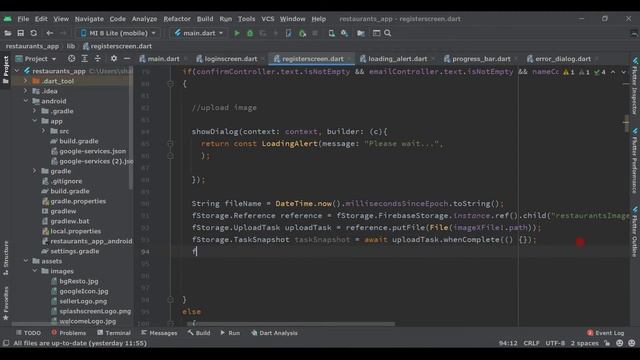Click the Search Everywhere magnifier icon

click(388, 33)
